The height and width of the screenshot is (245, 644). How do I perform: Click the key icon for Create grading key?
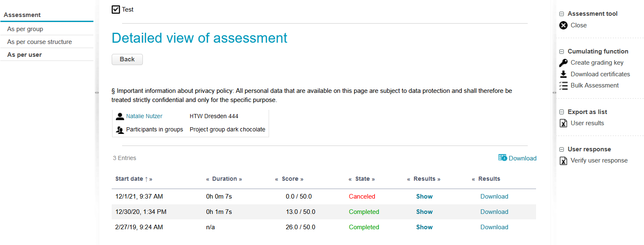(563, 63)
